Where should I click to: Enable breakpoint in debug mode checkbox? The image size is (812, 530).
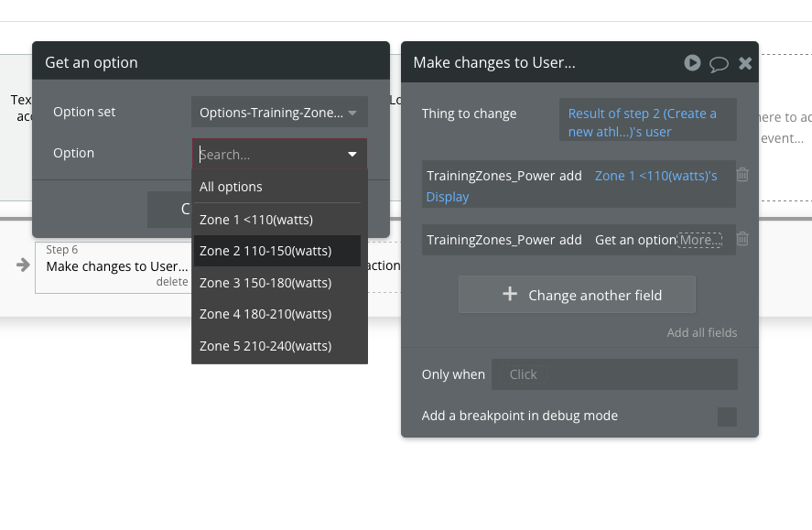(x=727, y=416)
